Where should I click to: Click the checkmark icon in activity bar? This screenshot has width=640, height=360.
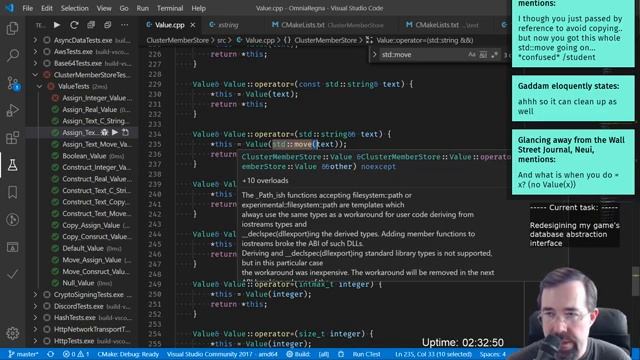[x=12, y=274]
